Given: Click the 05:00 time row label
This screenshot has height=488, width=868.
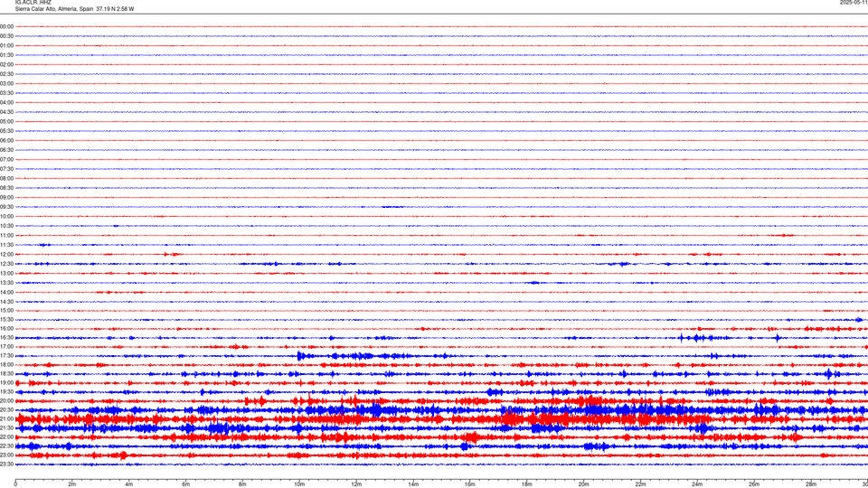Looking at the screenshot, I should click(6, 121).
